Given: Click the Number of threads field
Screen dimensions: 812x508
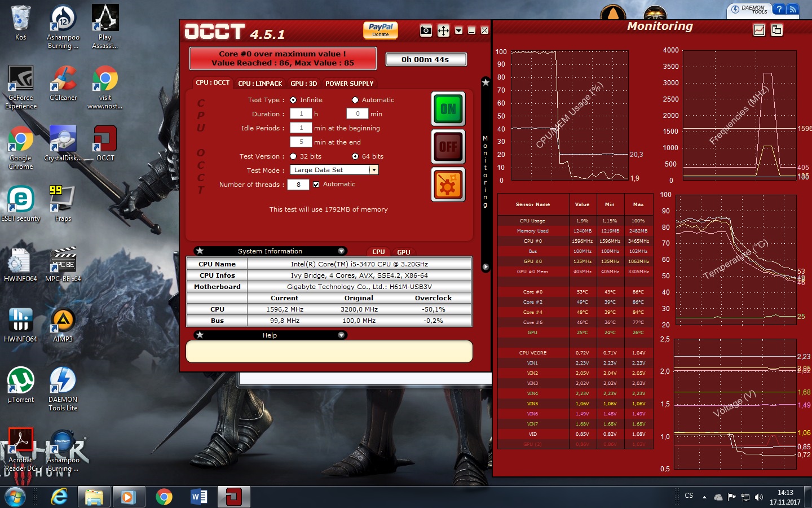Looking at the screenshot, I should point(298,185).
